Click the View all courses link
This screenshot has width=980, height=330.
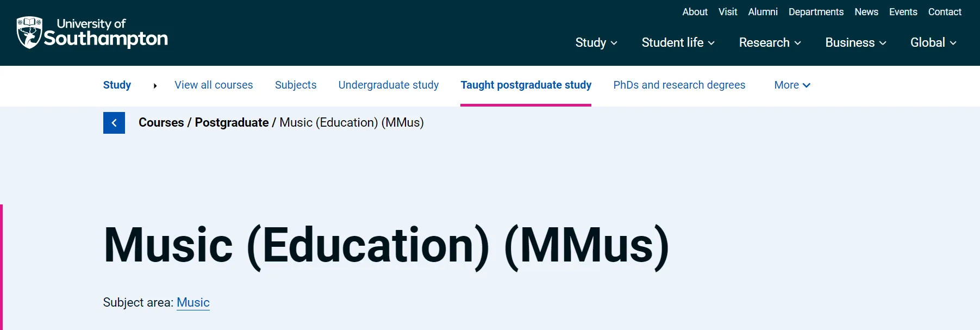pyautogui.click(x=214, y=85)
